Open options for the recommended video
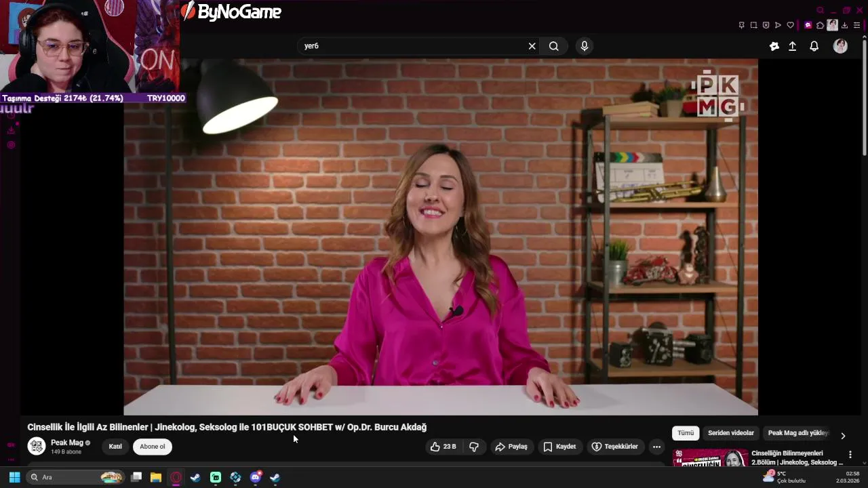Viewport: 868px width, 488px height. tap(850, 455)
